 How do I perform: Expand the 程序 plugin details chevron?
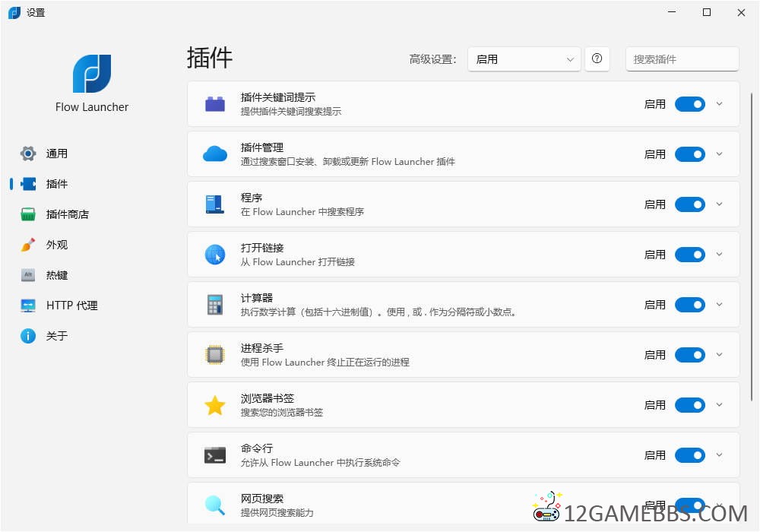coord(719,204)
